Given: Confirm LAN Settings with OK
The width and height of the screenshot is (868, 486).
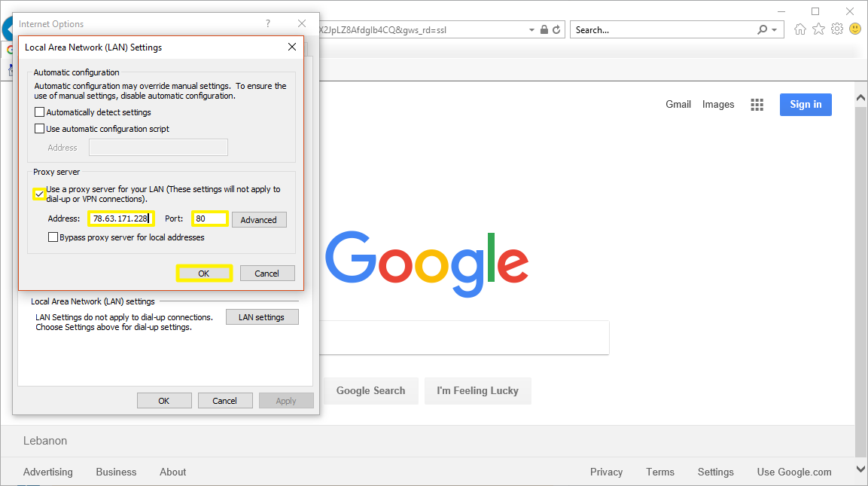Looking at the screenshot, I should [204, 274].
